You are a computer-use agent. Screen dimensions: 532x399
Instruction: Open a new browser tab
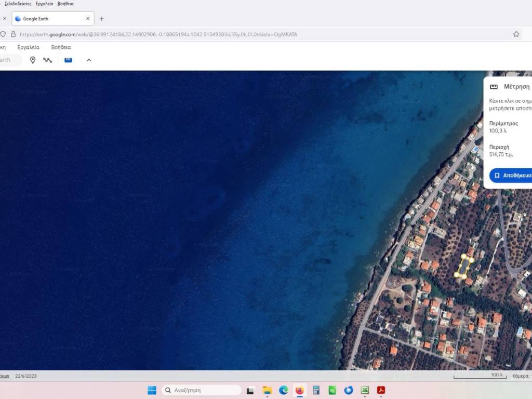point(102,19)
